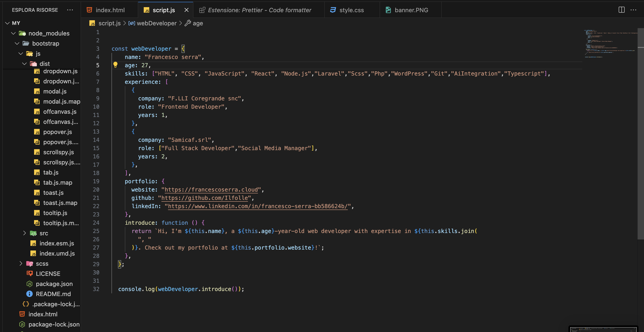The width and height of the screenshot is (644, 332).
Task: Click the age breadcrumb item
Action: [x=194, y=23]
